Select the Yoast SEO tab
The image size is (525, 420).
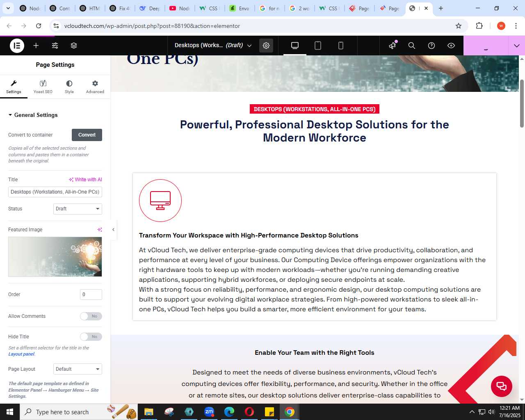pos(43,87)
